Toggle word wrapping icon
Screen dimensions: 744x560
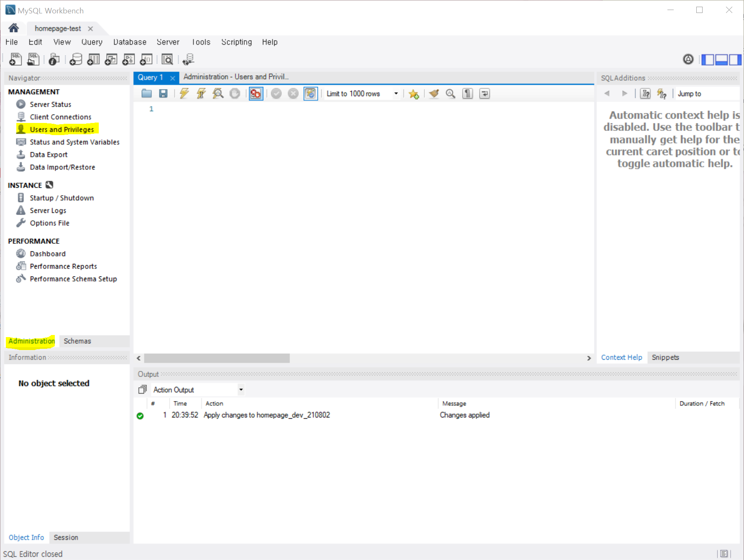click(x=485, y=94)
